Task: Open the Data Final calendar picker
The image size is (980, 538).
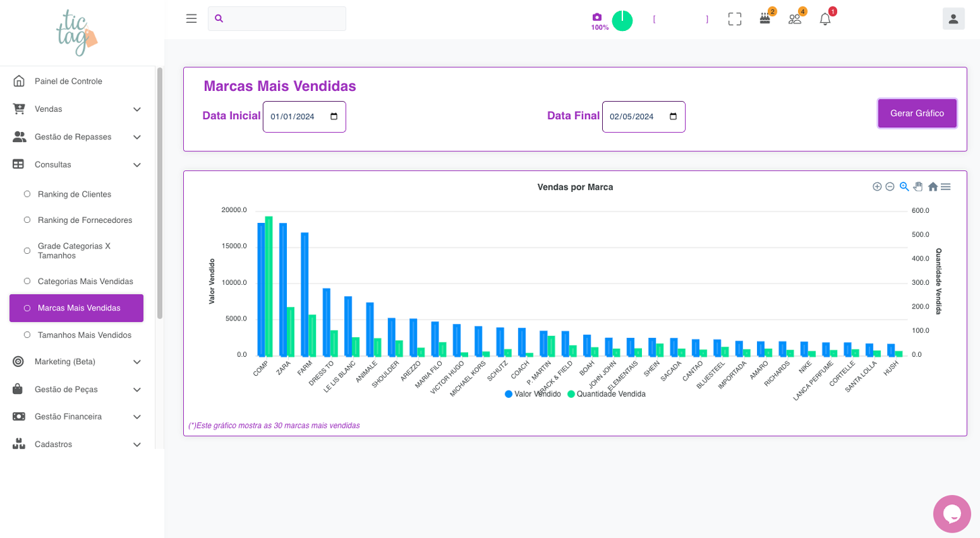Action: [x=673, y=116]
